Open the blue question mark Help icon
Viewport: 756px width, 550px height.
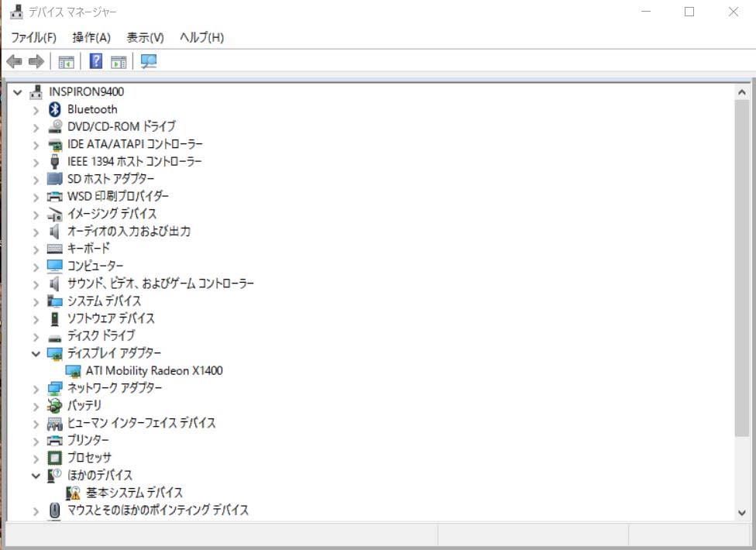[x=96, y=61]
